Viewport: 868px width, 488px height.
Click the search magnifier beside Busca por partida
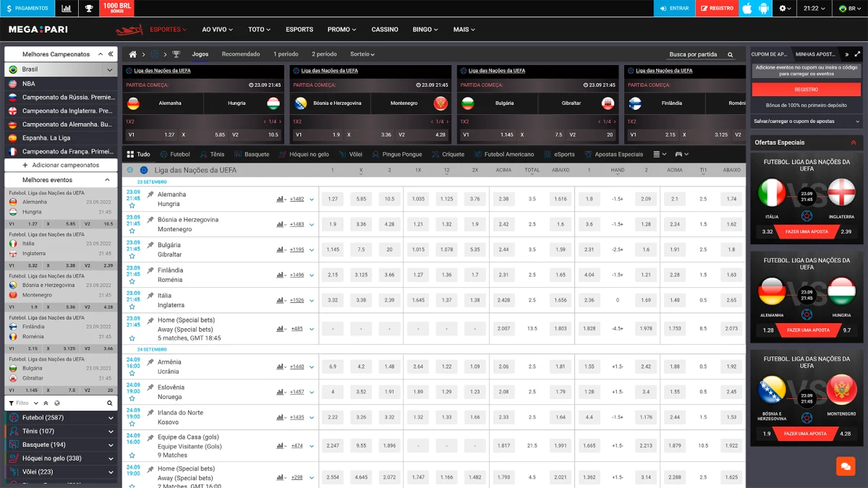tap(731, 54)
